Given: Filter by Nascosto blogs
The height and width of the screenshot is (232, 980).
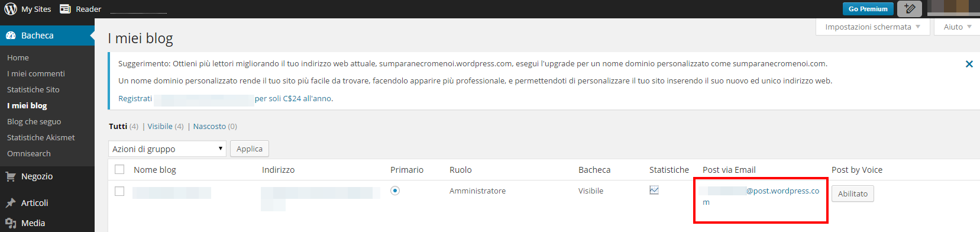Looking at the screenshot, I should click(209, 126).
